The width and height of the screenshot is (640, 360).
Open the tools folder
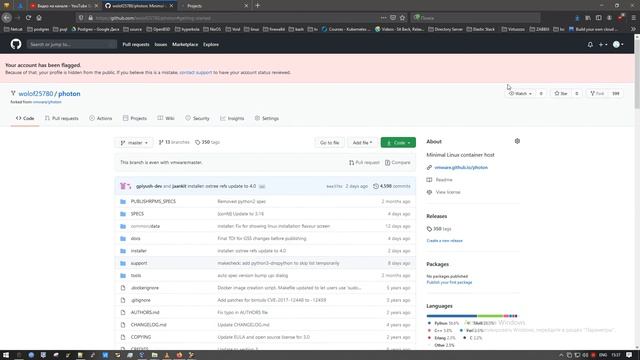pos(136,276)
